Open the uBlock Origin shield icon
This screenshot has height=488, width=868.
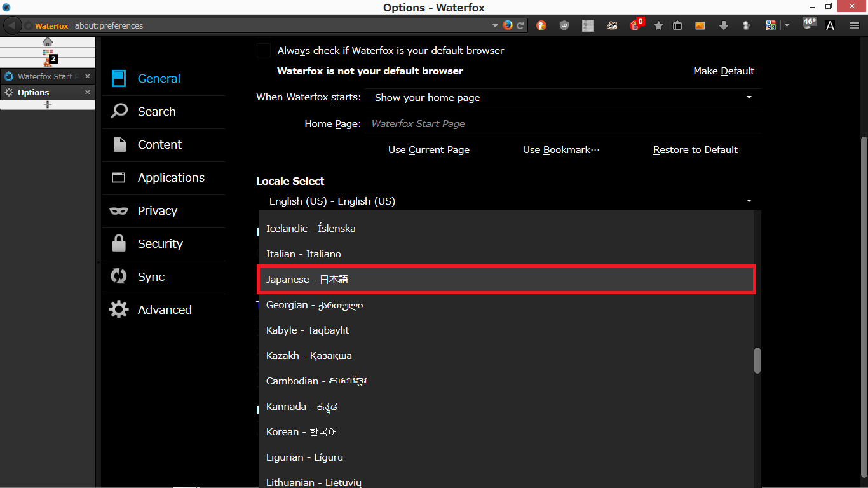[564, 25]
